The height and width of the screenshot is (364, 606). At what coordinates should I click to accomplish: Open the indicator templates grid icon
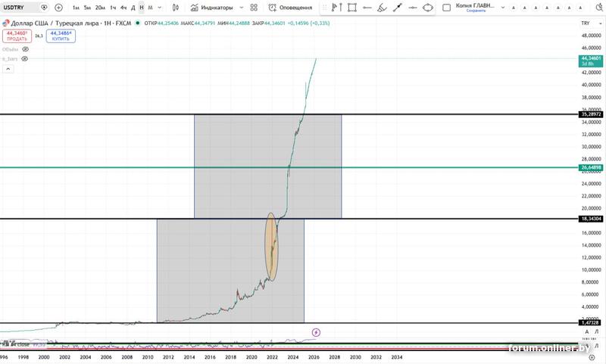[x=254, y=8]
